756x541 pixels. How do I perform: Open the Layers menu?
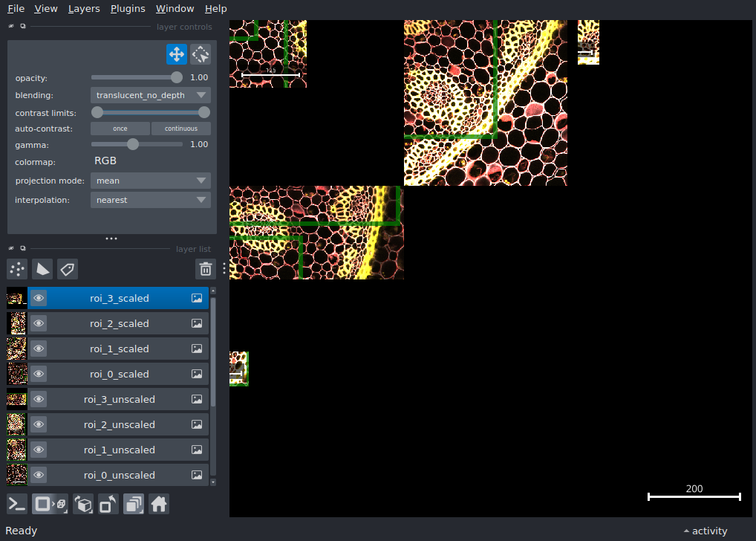coord(84,9)
